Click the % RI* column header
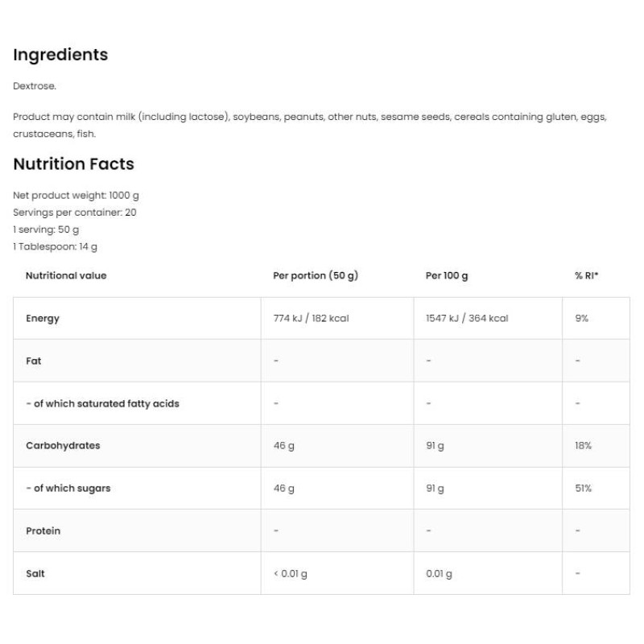 pyautogui.click(x=587, y=275)
